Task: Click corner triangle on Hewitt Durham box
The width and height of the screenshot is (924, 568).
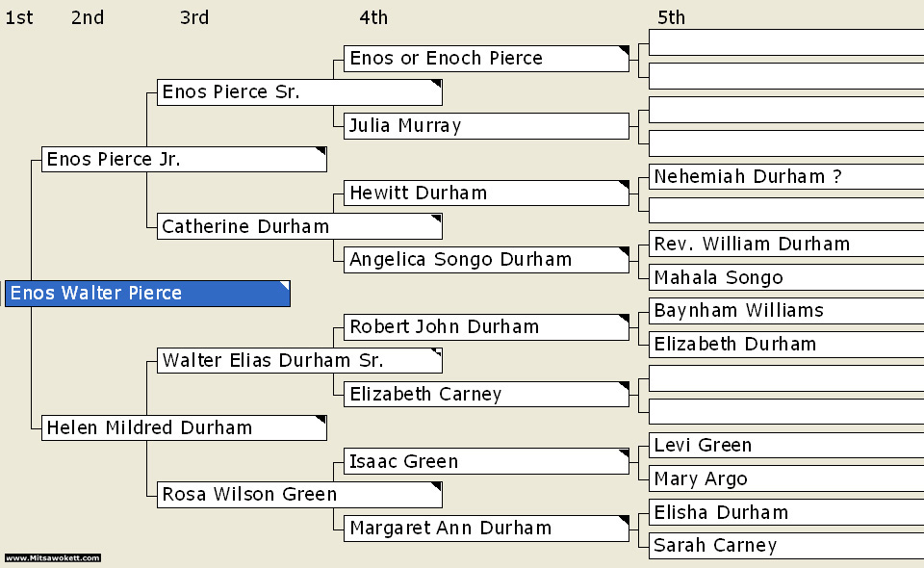Action: click(624, 185)
